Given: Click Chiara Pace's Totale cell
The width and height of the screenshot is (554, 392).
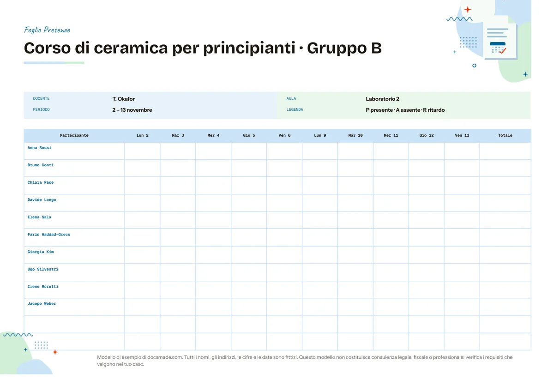Looking at the screenshot, I should point(506,186).
